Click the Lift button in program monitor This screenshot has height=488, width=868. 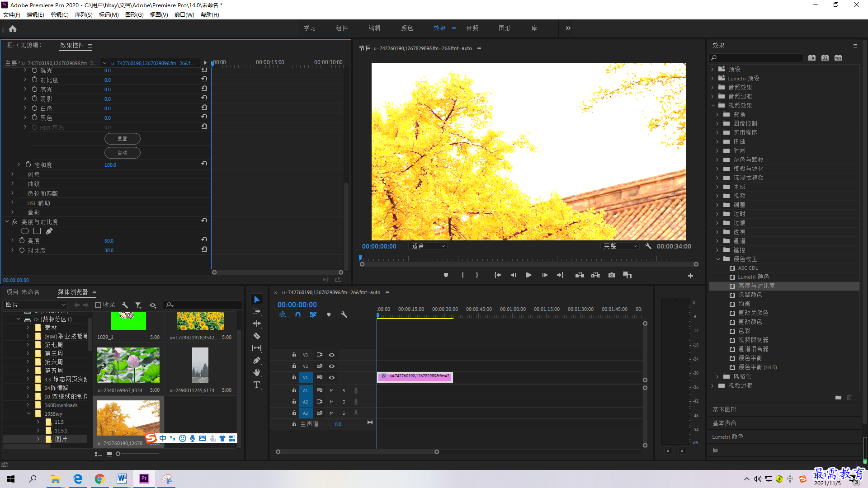tap(580, 275)
